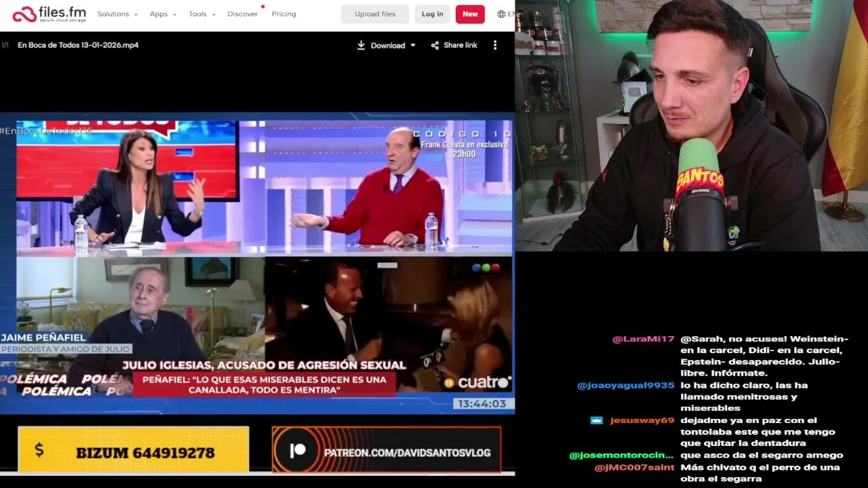The width and height of the screenshot is (868, 488).
Task: Click chat username @LaraMi17
Action: [x=643, y=339]
